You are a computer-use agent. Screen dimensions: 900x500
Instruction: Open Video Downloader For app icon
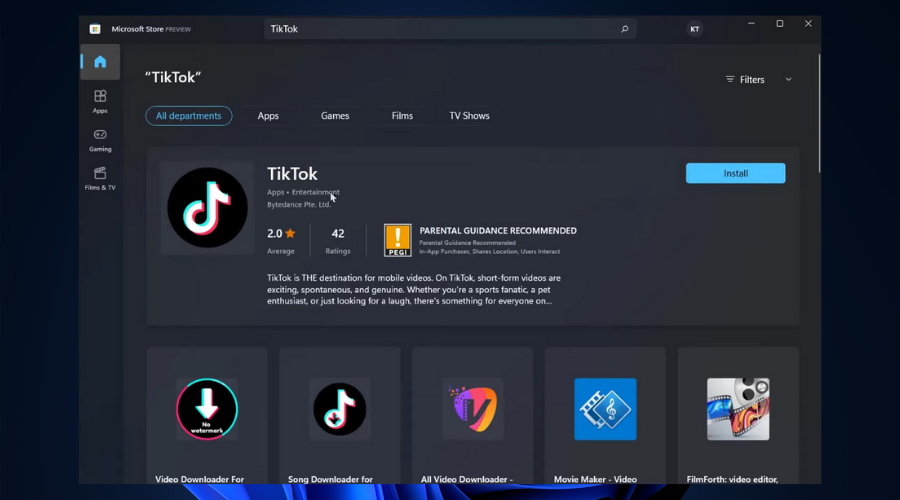207,409
